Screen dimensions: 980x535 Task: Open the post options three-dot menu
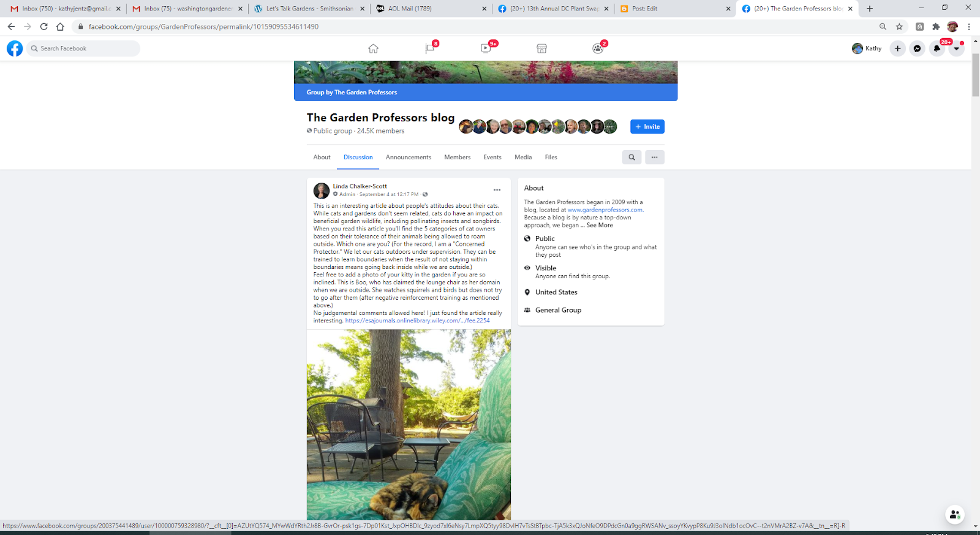click(x=497, y=190)
